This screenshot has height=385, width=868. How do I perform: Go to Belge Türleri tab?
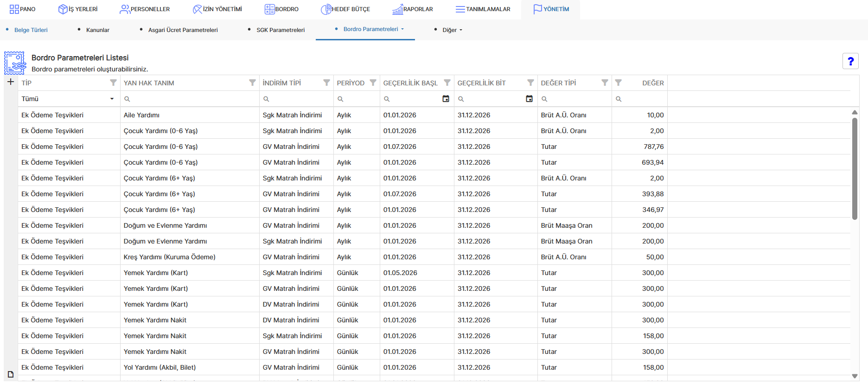[x=31, y=30]
